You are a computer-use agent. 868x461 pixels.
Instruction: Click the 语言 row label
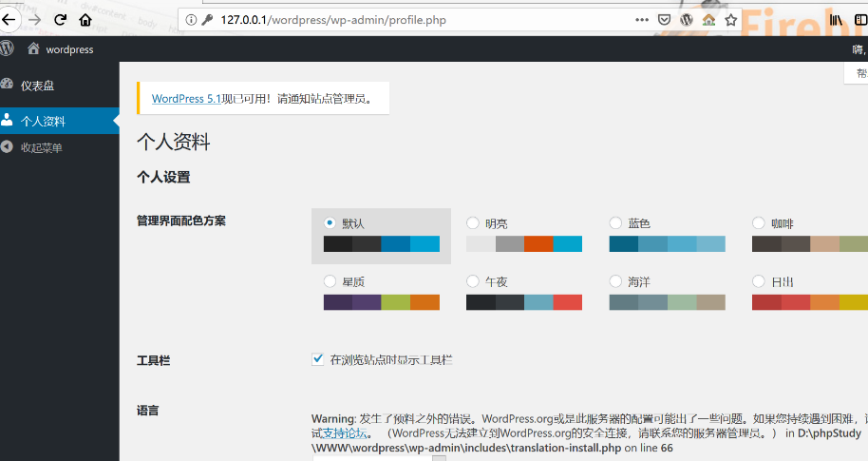click(148, 411)
